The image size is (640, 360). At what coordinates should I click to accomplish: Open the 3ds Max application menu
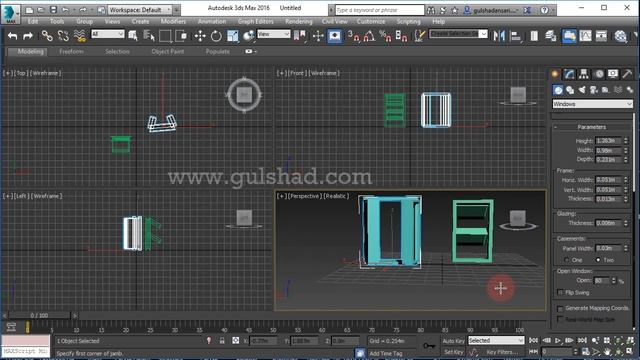(x=10, y=13)
